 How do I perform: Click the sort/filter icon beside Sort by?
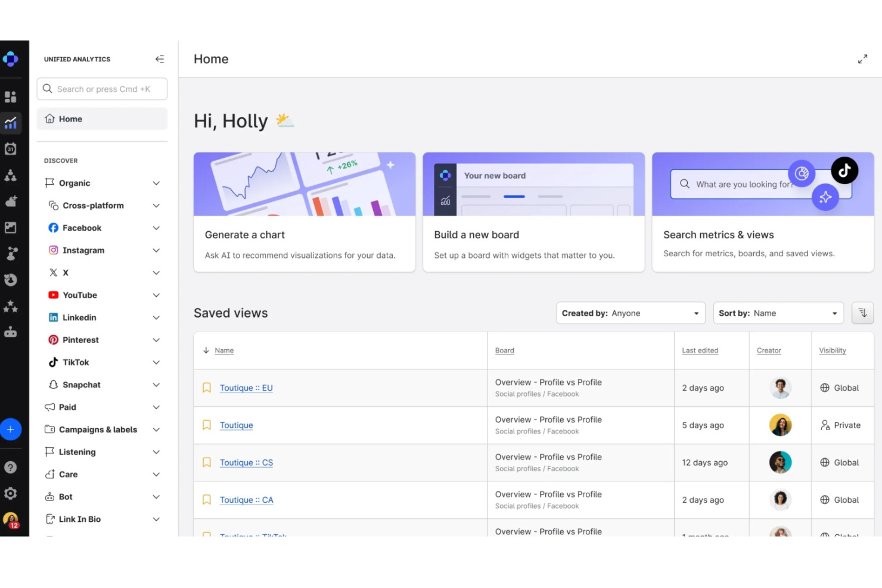862,312
